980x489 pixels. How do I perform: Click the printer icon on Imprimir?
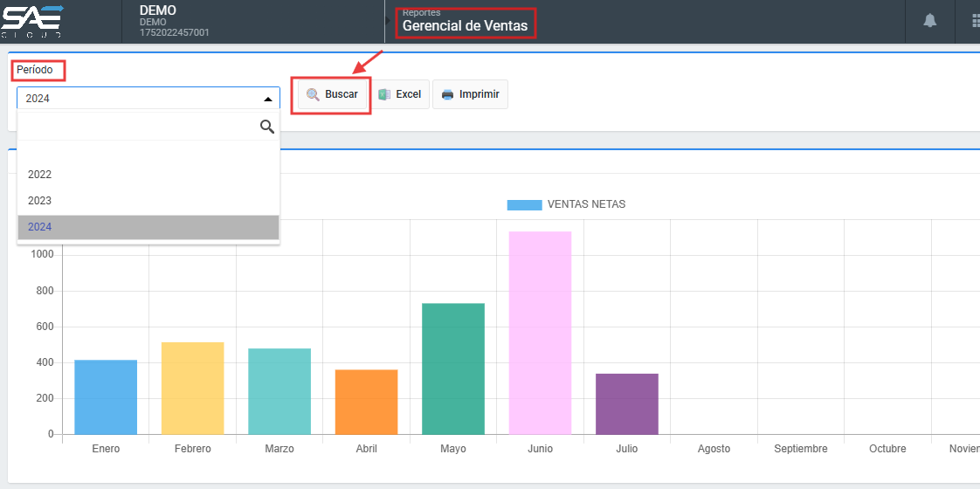[447, 94]
